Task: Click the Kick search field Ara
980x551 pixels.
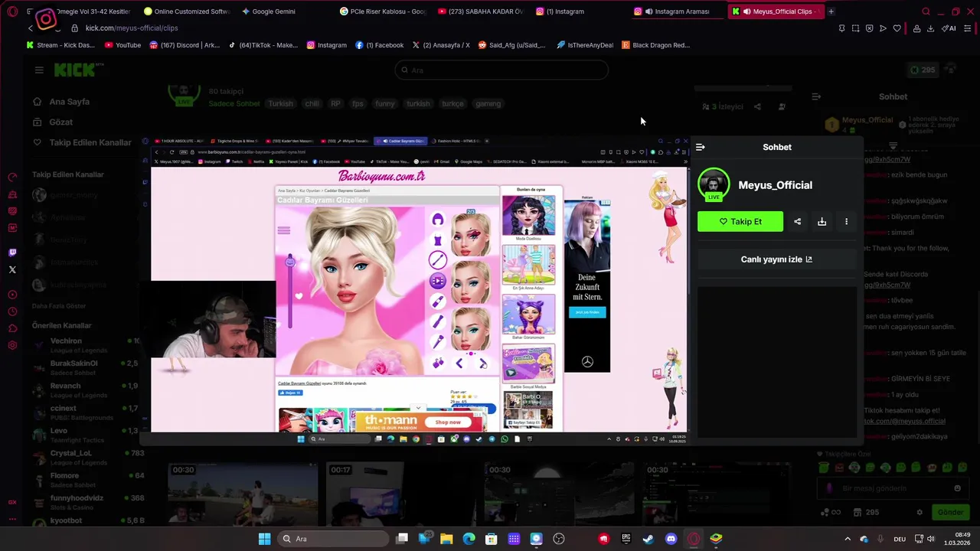Action: coord(501,70)
